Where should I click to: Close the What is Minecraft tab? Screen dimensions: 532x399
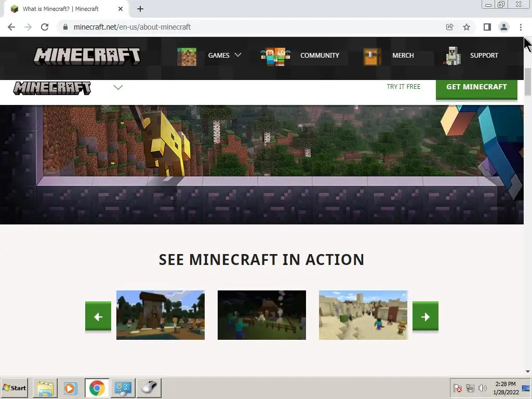point(121,9)
